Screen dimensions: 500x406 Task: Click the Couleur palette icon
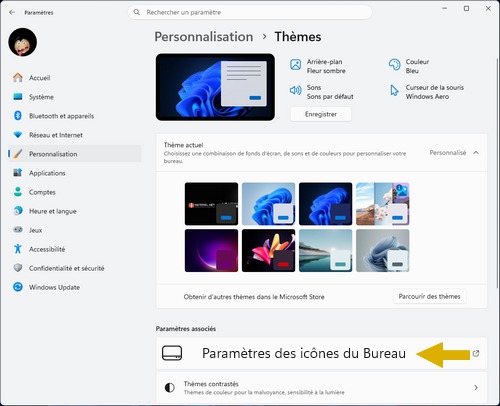[394, 64]
